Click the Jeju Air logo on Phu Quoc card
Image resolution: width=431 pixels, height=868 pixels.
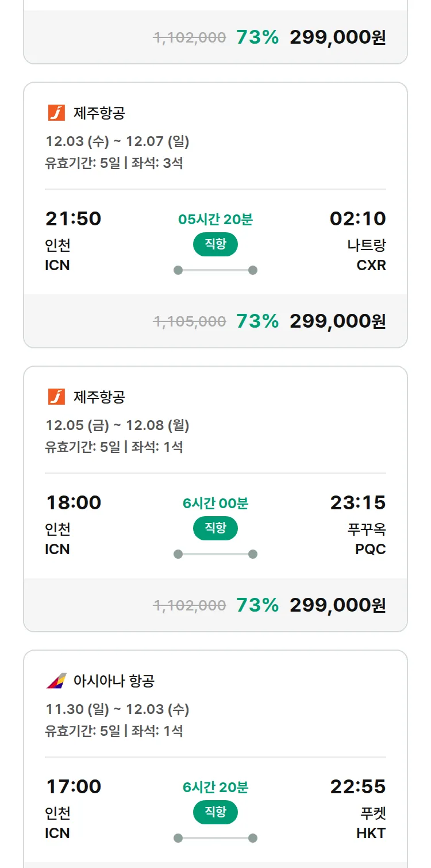pos(56,397)
